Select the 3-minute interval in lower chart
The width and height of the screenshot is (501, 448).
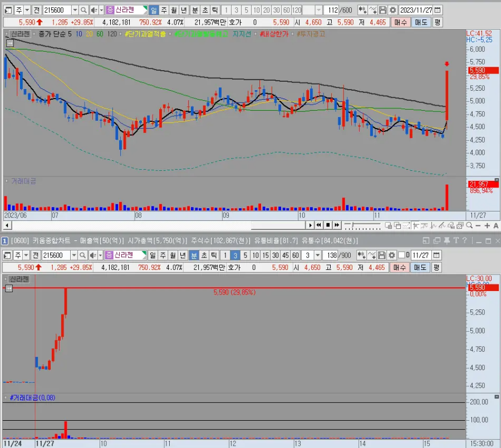tap(235, 255)
